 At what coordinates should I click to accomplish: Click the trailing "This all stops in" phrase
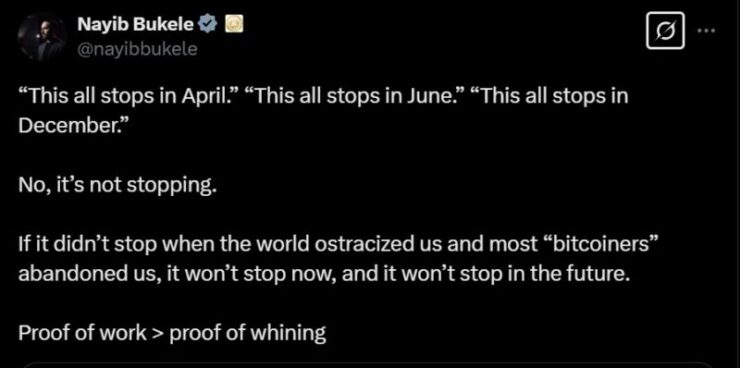click(x=548, y=97)
